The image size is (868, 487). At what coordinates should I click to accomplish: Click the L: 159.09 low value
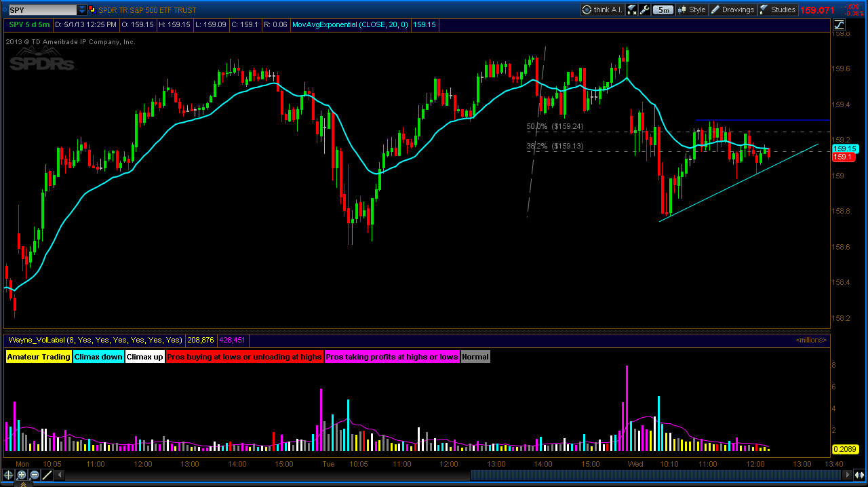click(x=210, y=24)
